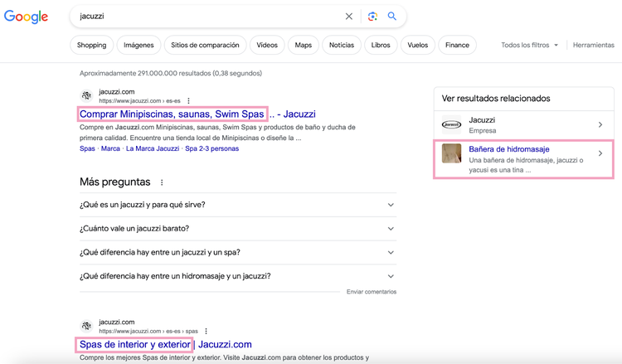The height and width of the screenshot is (364, 622).
Task: Click the Jacuzzi Empresa title text
Action: (482, 120)
